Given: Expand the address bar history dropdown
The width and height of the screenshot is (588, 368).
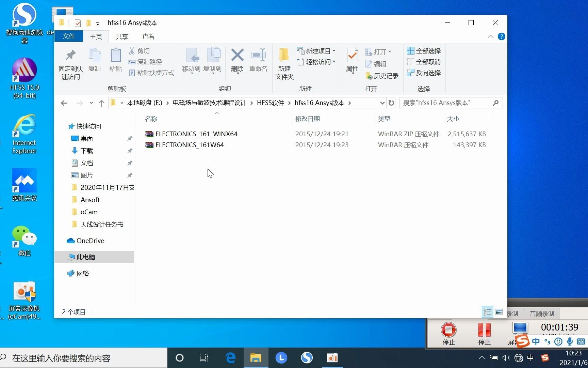Looking at the screenshot, I should [x=382, y=103].
